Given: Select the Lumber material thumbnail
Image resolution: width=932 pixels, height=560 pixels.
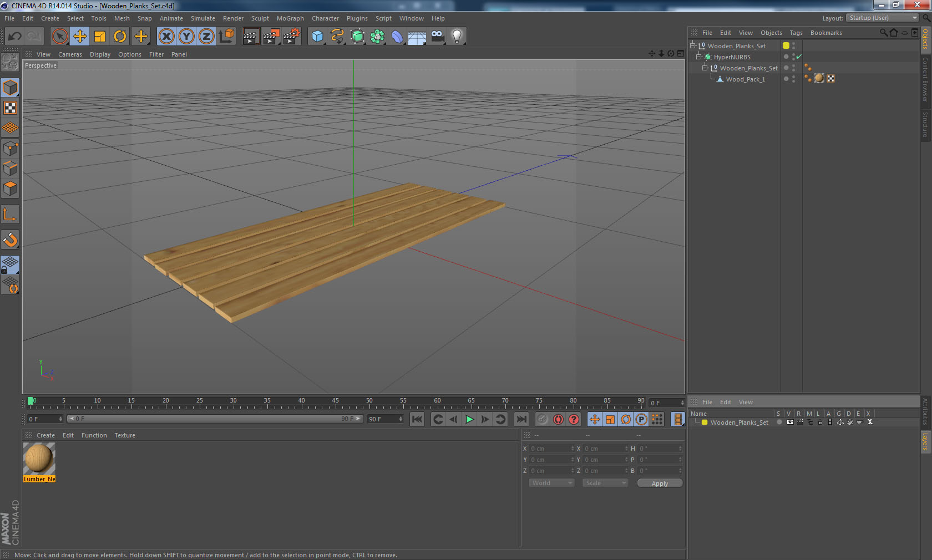Looking at the screenshot, I should (x=39, y=459).
